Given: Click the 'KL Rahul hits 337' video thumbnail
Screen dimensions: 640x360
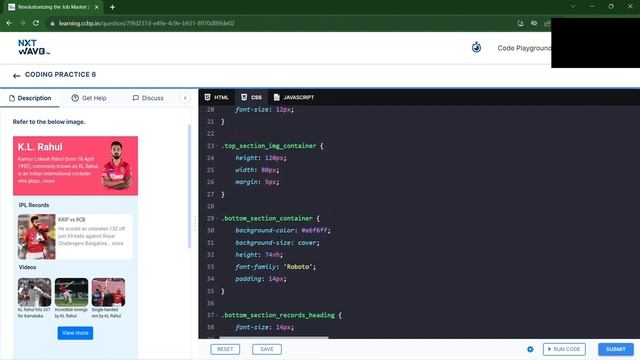Looking at the screenshot, I should (x=34, y=292).
